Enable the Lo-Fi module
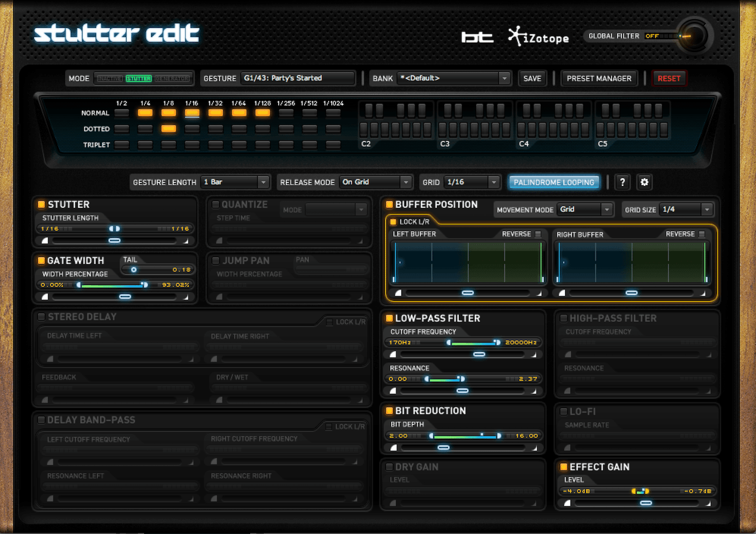 click(x=564, y=412)
